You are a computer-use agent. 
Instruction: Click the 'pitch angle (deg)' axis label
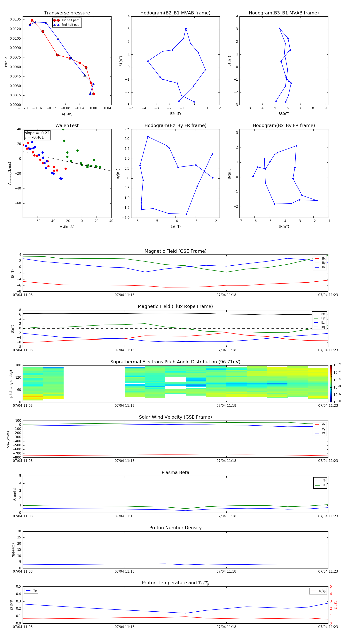pos(11,384)
